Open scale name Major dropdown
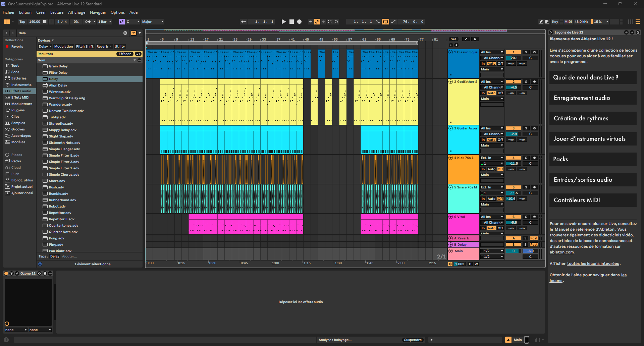This screenshot has width=644, height=346. (153, 21)
